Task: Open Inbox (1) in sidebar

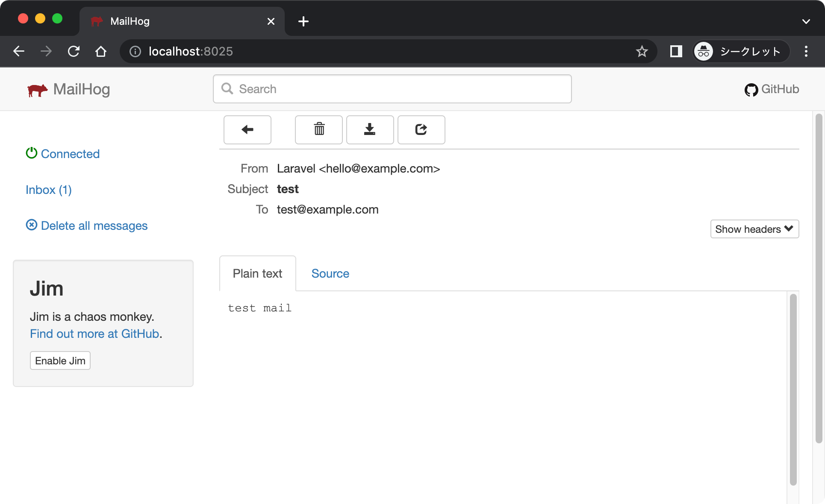Action: click(49, 190)
